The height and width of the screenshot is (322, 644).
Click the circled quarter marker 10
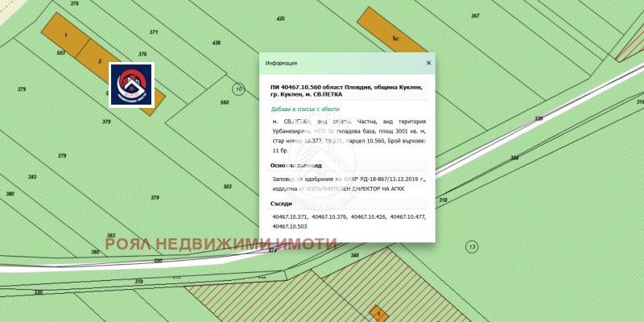pyautogui.click(x=238, y=89)
